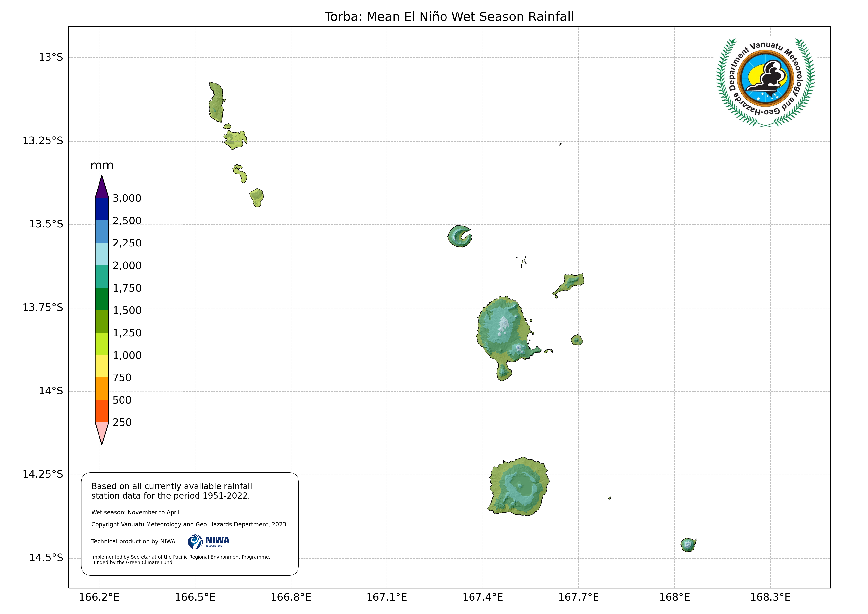
Task: Click the 3,000 colorbar tick label
Action: coord(127,198)
